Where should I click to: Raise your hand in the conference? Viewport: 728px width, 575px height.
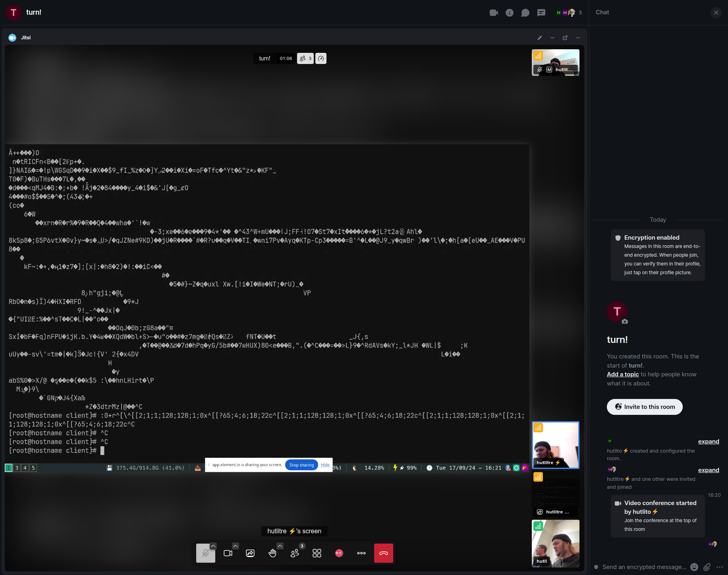click(x=272, y=553)
